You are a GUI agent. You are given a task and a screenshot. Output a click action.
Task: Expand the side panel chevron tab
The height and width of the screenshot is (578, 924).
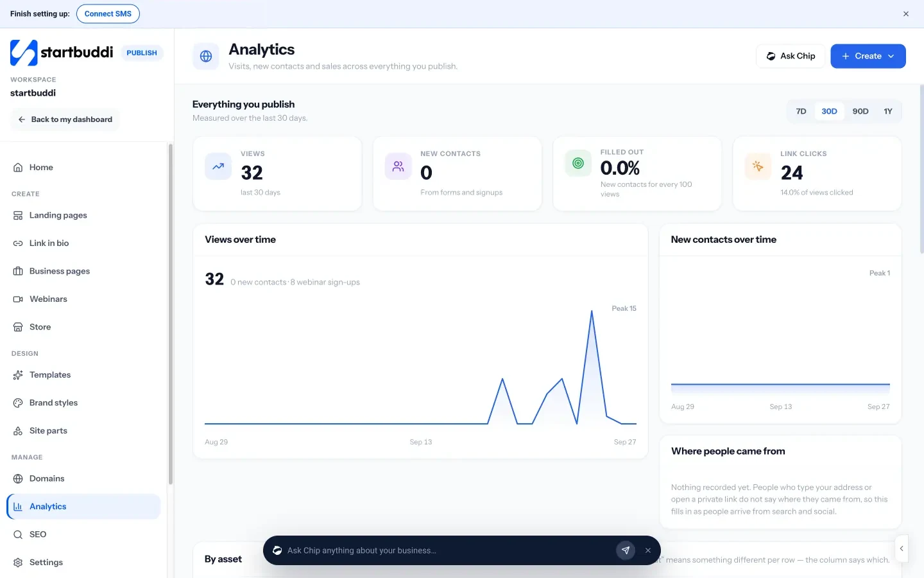click(902, 548)
